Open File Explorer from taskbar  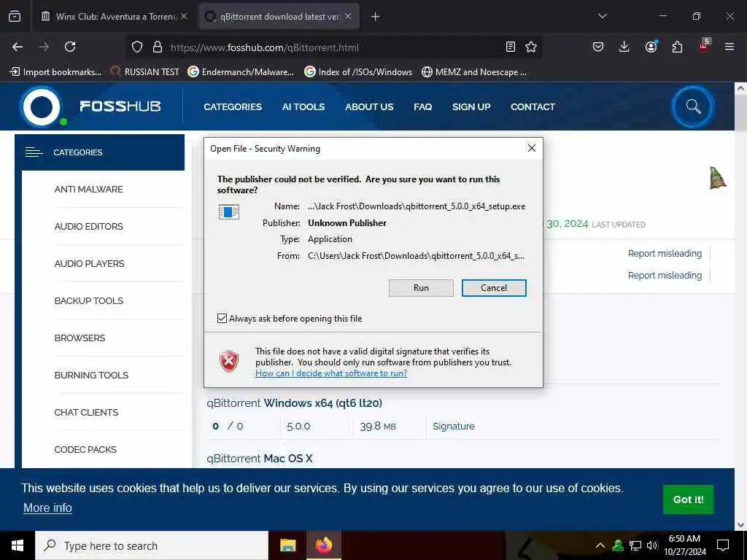287,545
